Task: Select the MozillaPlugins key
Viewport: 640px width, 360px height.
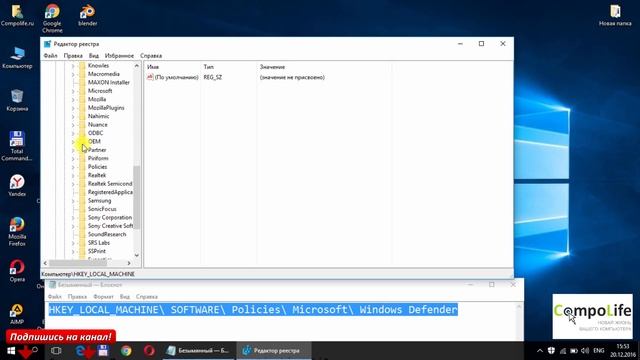Action: point(106,108)
